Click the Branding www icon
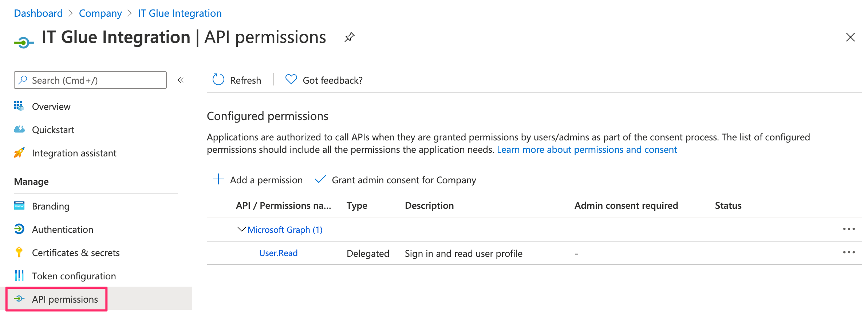 coord(19,206)
